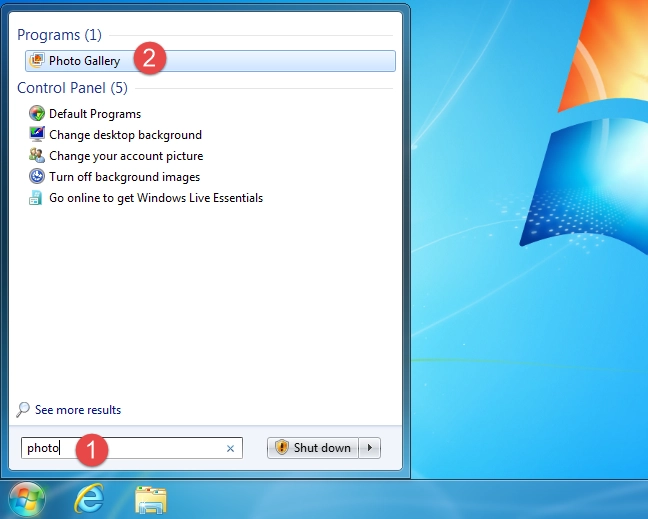Image resolution: width=648 pixels, height=519 pixels.
Task: Expand the Shut down options arrow
Action: [x=369, y=448]
